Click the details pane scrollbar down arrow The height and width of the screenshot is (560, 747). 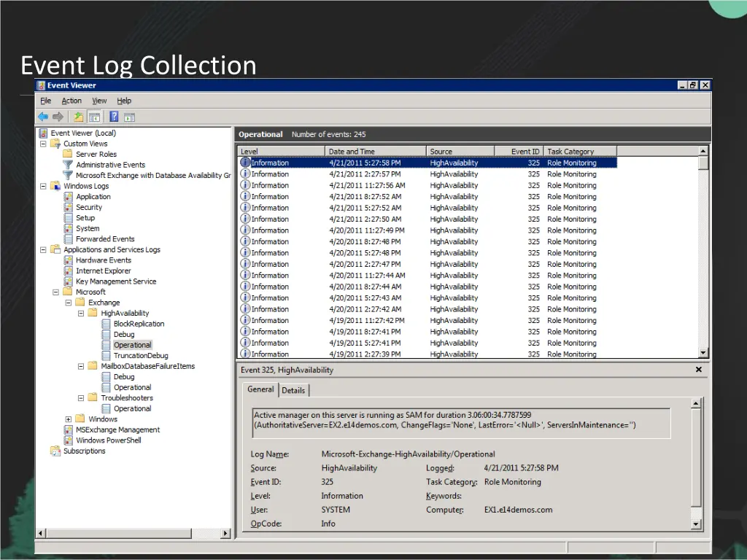click(x=696, y=524)
